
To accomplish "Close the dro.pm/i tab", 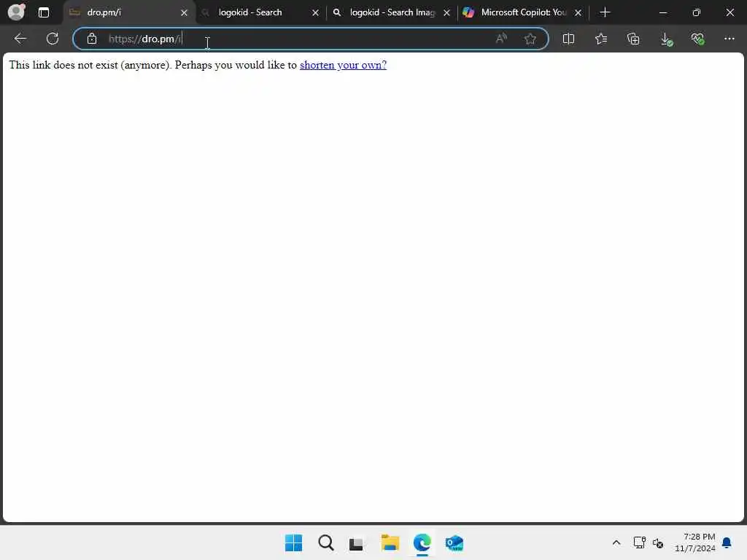I will pos(184,13).
